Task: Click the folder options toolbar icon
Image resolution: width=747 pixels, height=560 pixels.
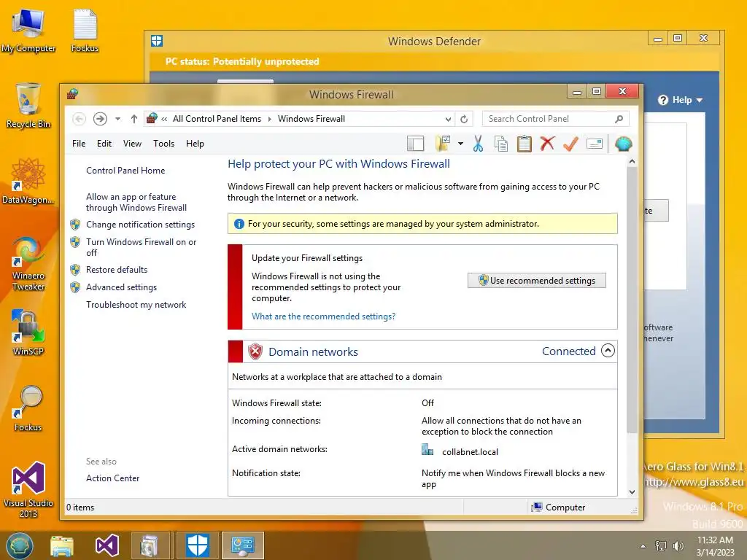Action: [443, 144]
